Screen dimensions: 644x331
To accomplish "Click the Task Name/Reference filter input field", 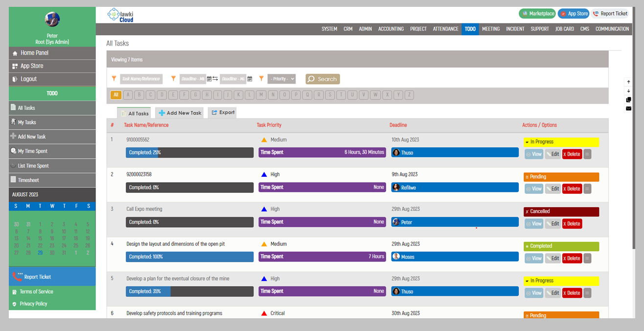I will coord(141,79).
